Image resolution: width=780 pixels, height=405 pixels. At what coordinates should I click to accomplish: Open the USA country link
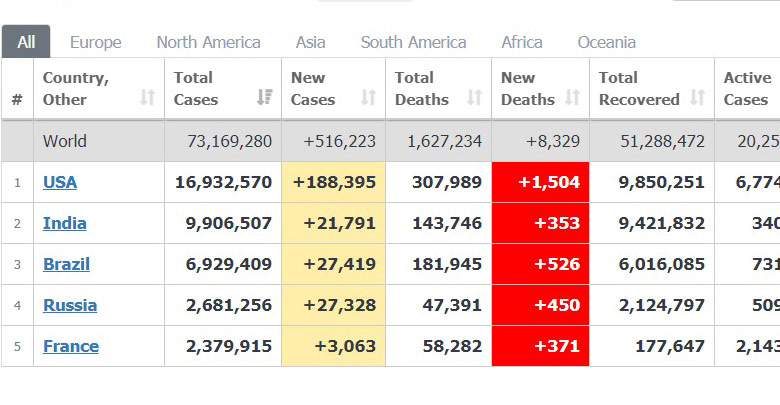coord(60,182)
